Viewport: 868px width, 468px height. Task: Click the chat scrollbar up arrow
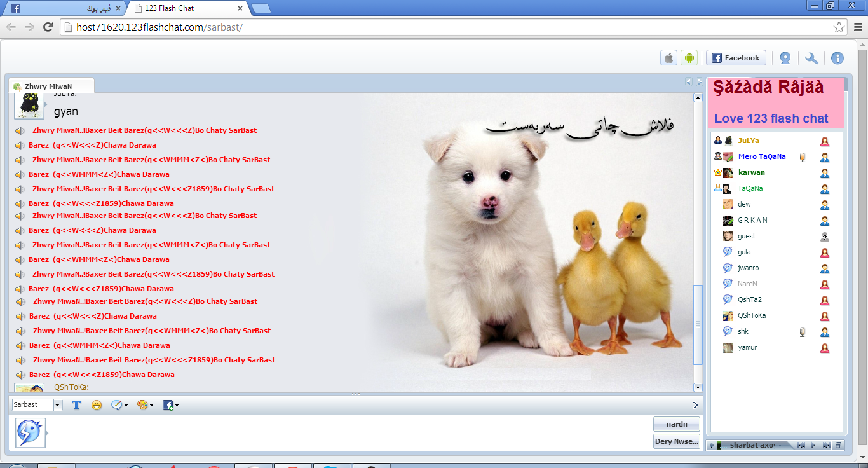coord(698,99)
